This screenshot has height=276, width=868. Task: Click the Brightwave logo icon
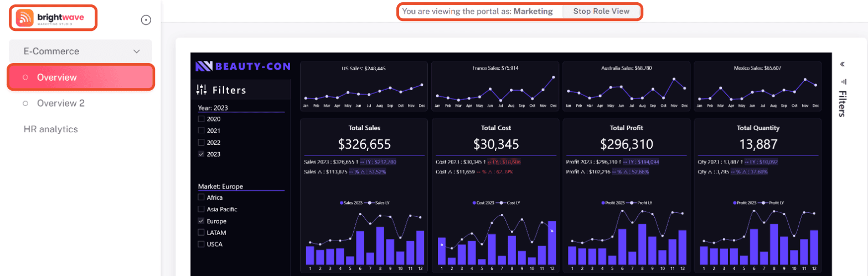[x=25, y=18]
